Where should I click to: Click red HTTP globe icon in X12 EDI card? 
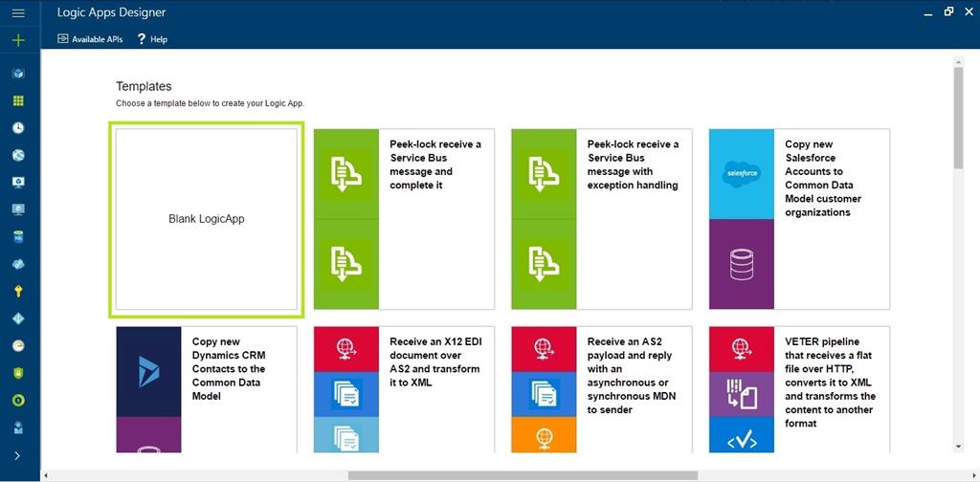click(346, 349)
